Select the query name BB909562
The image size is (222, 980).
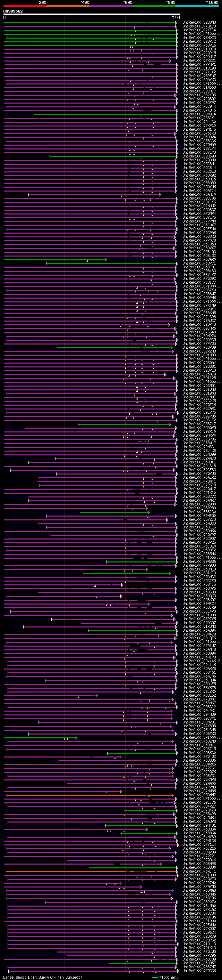point(13,11)
